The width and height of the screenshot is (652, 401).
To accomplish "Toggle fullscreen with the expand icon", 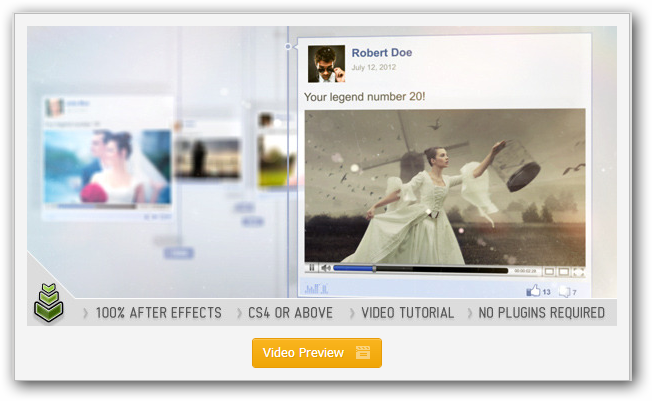I will pyautogui.click(x=578, y=272).
